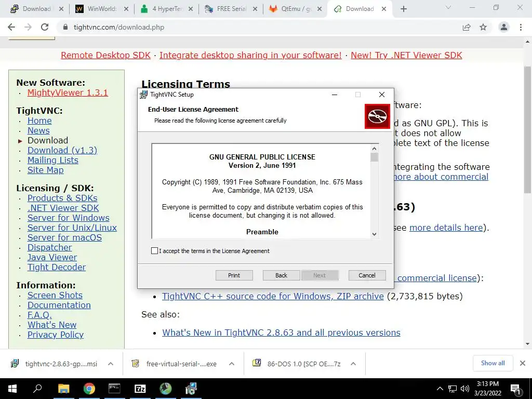Switch to the WinWorld tab
The height and width of the screenshot is (399, 532).
[102, 9]
